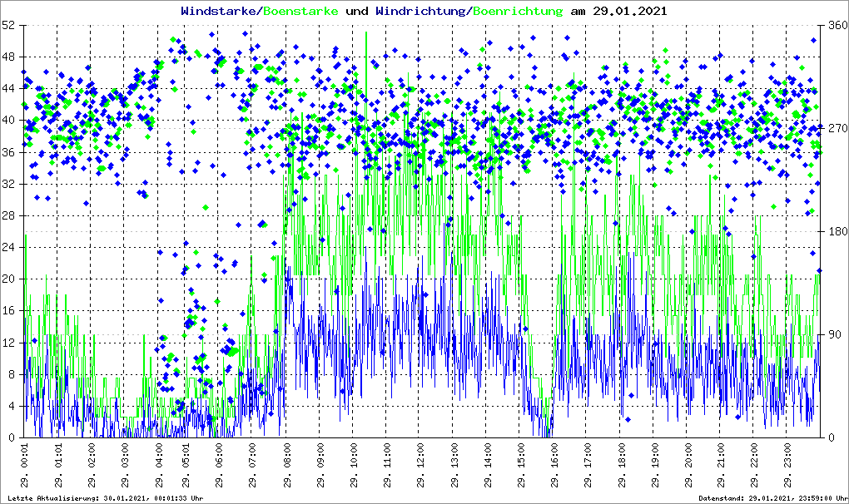Click the 52 value on the left axis
The image size is (849, 504).
click(x=8, y=26)
